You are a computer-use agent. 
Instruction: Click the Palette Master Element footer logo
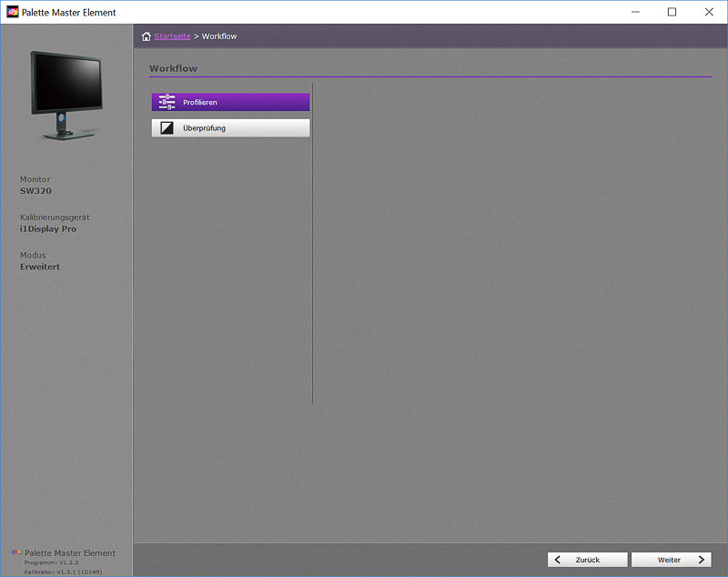[x=16, y=552]
